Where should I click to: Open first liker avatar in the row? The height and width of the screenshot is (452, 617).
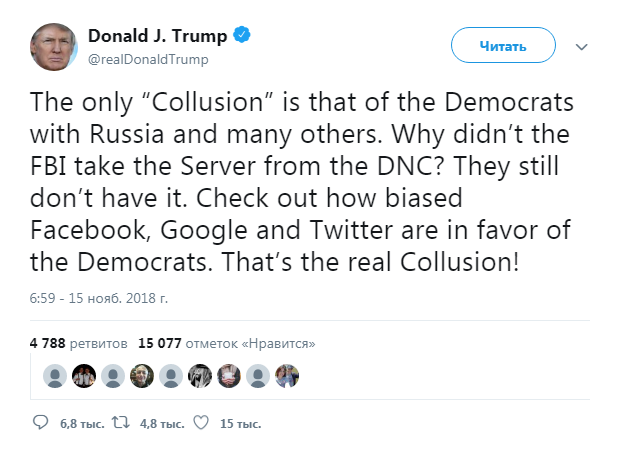57,377
